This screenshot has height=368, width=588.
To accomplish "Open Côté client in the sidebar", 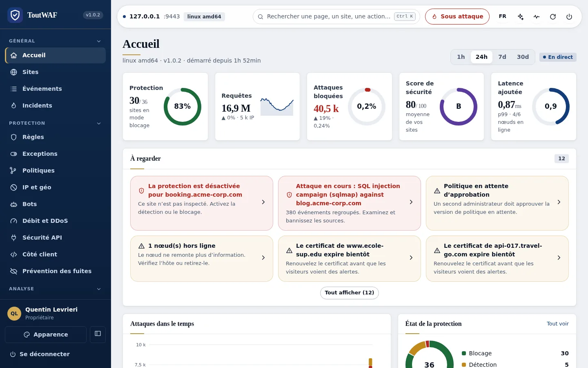I will pos(55,254).
